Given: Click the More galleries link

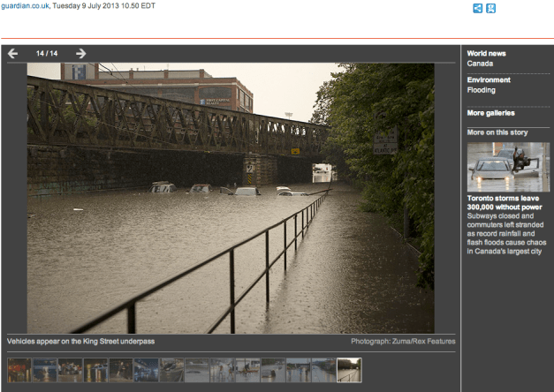Looking at the screenshot, I should tap(490, 113).
